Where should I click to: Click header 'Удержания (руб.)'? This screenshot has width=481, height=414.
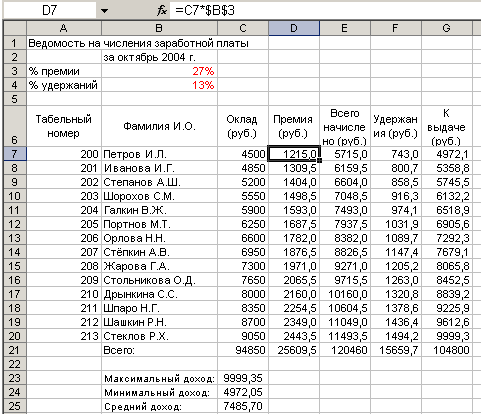(x=396, y=126)
